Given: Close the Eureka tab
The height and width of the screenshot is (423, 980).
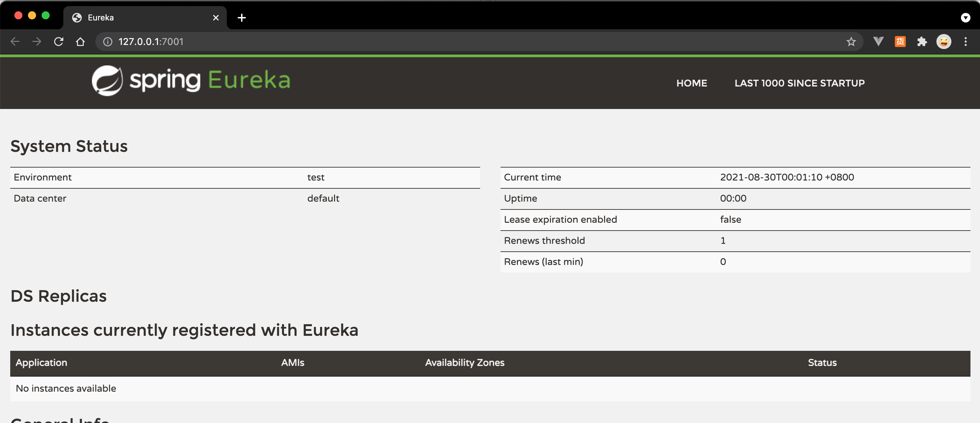Looking at the screenshot, I should 216,17.
